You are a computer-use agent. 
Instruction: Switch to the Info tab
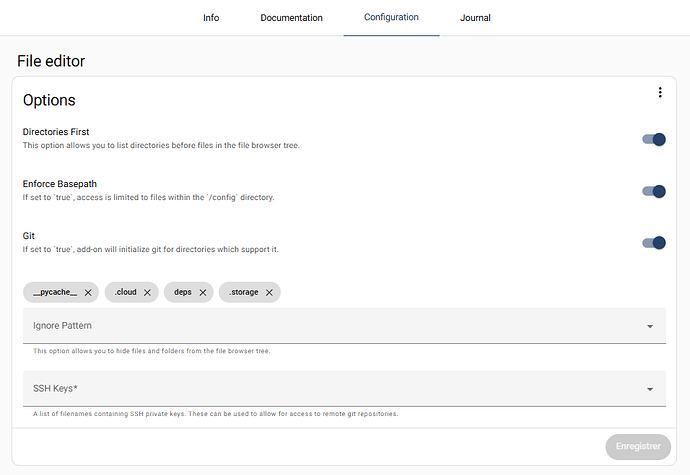(211, 18)
